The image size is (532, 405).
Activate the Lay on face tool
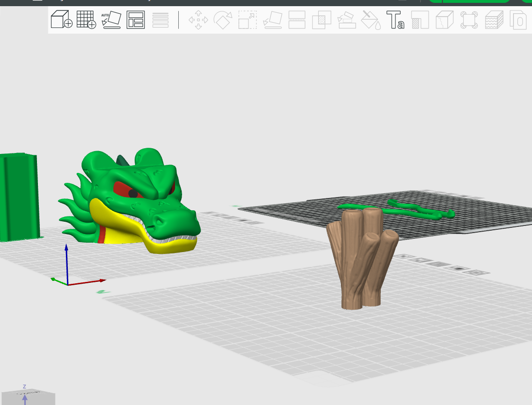(x=273, y=20)
